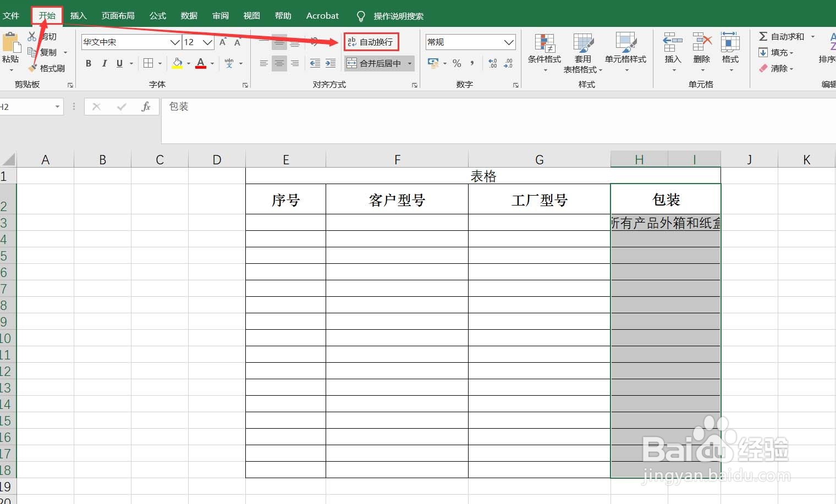Select the red font color swatch
This screenshot has width=836, height=504.
(200, 68)
